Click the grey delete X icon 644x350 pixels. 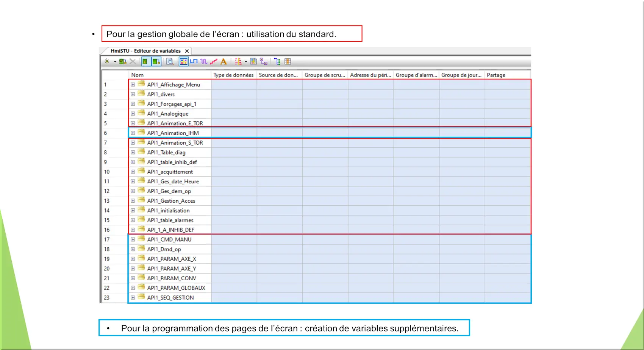coord(133,61)
